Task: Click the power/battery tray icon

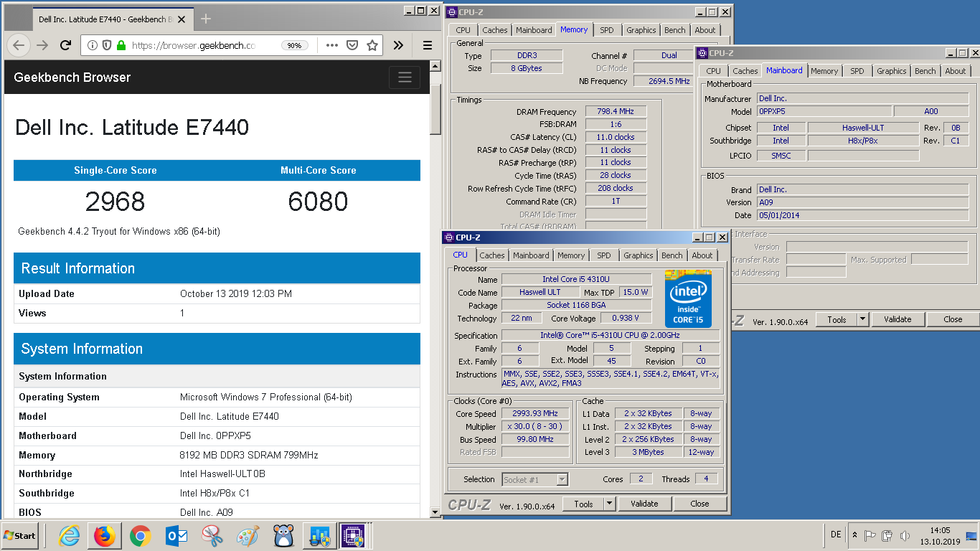Action: coord(887,535)
